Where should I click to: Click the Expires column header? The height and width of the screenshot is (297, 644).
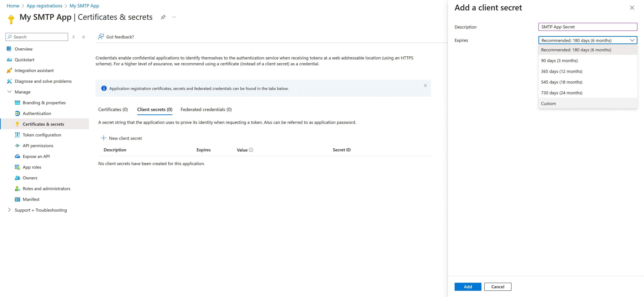point(203,150)
